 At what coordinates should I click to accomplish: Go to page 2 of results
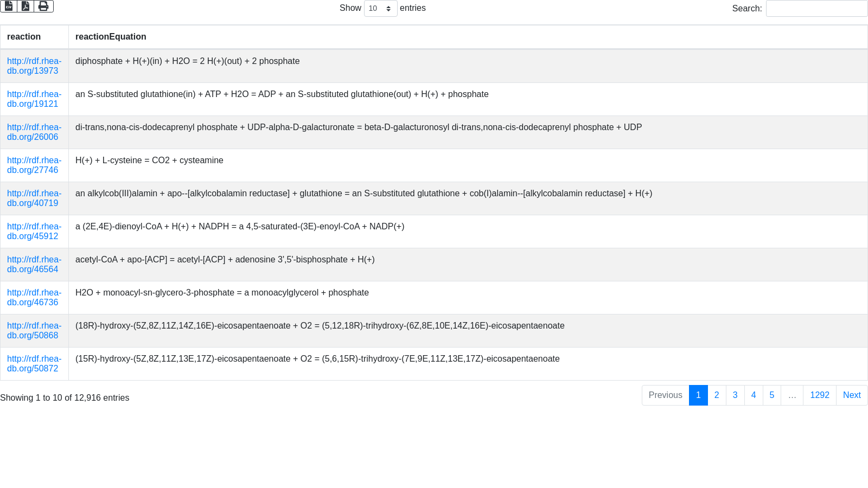point(717,395)
